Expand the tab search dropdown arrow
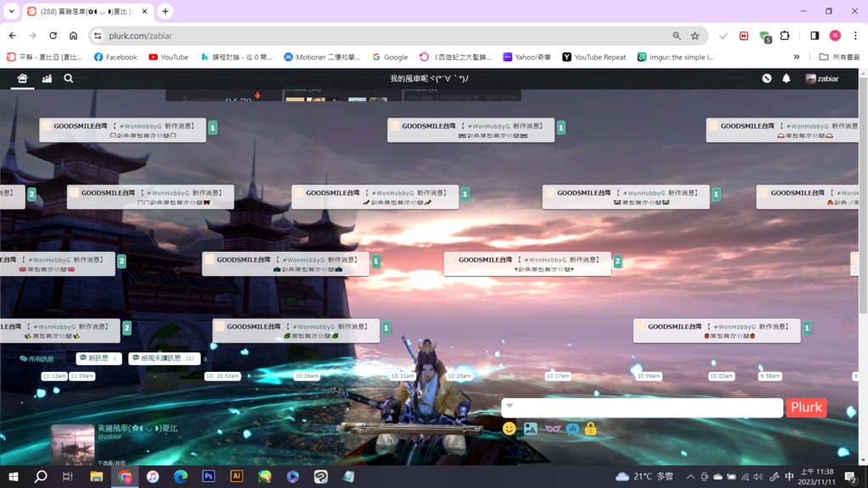This screenshot has height=488, width=868. click(x=11, y=11)
